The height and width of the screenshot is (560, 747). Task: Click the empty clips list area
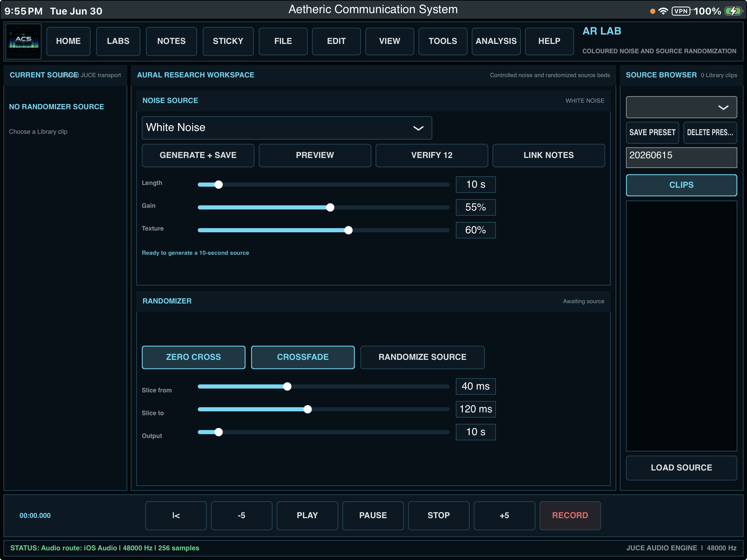(682, 326)
